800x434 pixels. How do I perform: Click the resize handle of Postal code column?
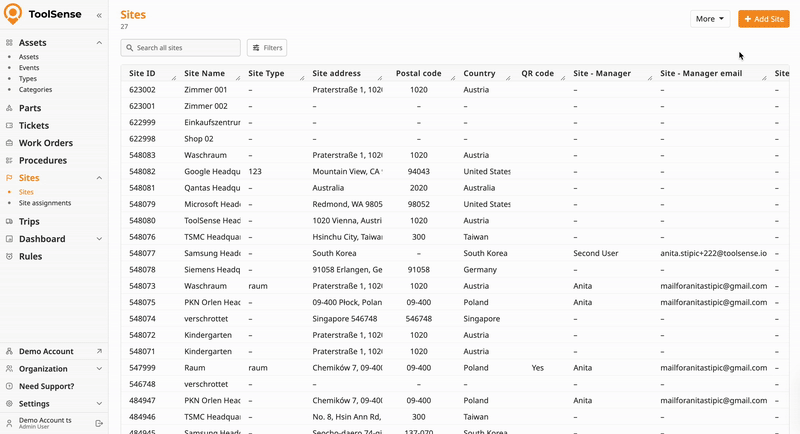[x=453, y=78]
